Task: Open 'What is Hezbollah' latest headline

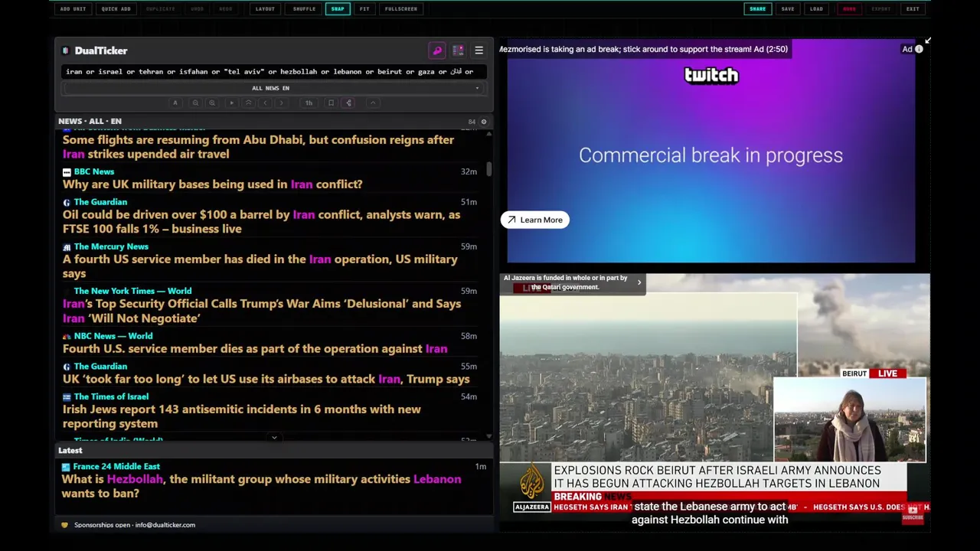Action: pos(261,486)
